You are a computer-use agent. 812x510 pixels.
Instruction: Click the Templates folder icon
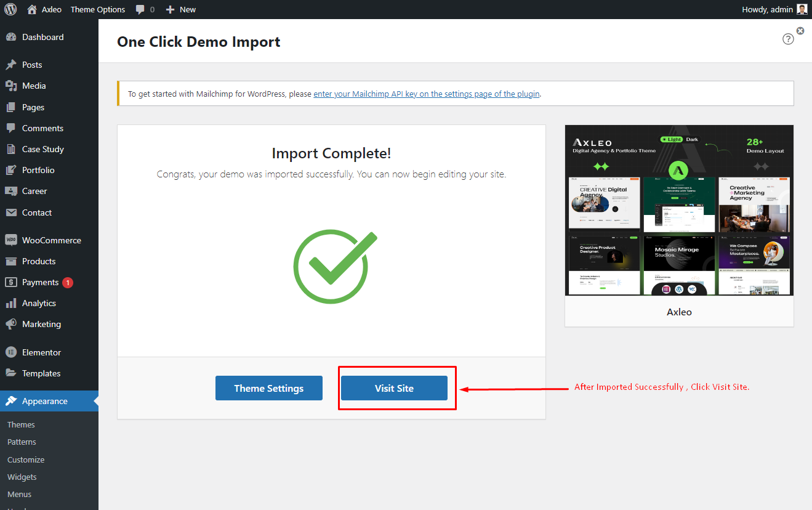[11, 373]
